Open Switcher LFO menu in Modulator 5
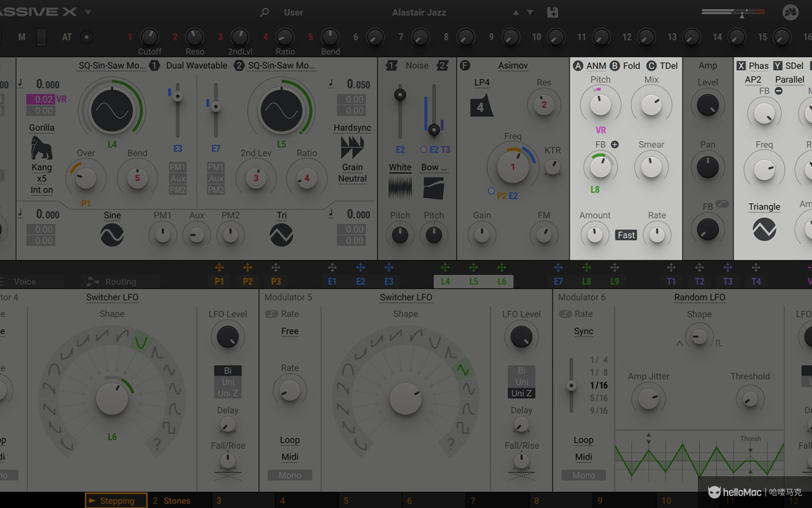This screenshot has width=812, height=508. [406, 297]
